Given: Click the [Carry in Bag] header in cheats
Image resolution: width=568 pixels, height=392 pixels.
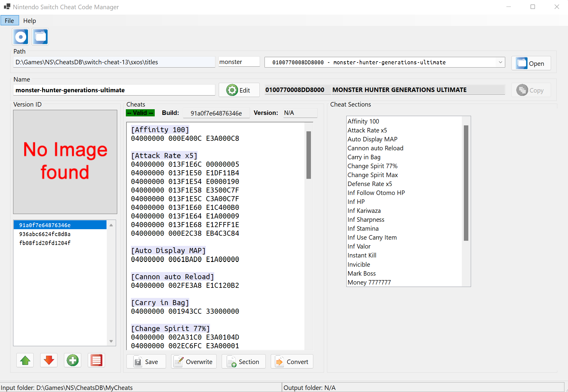Looking at the screenshot, I should coord(160,302).
